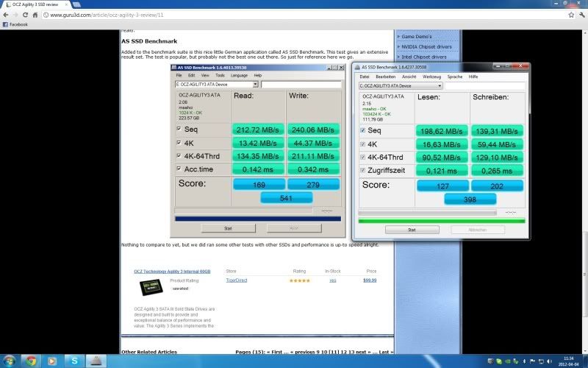
Task: Click the total score 398
Action: click(x=470, y=199)
